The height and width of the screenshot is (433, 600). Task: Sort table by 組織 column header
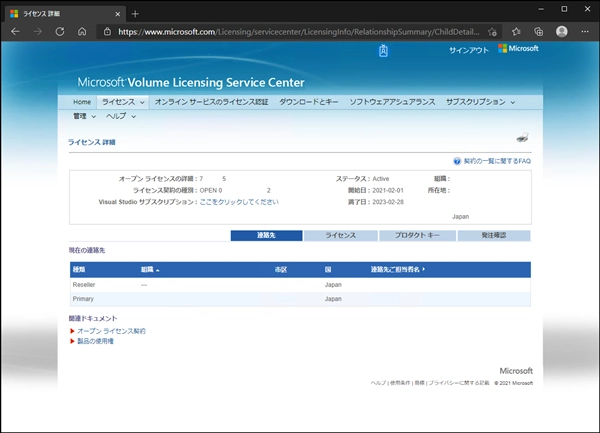pos(150,270)
